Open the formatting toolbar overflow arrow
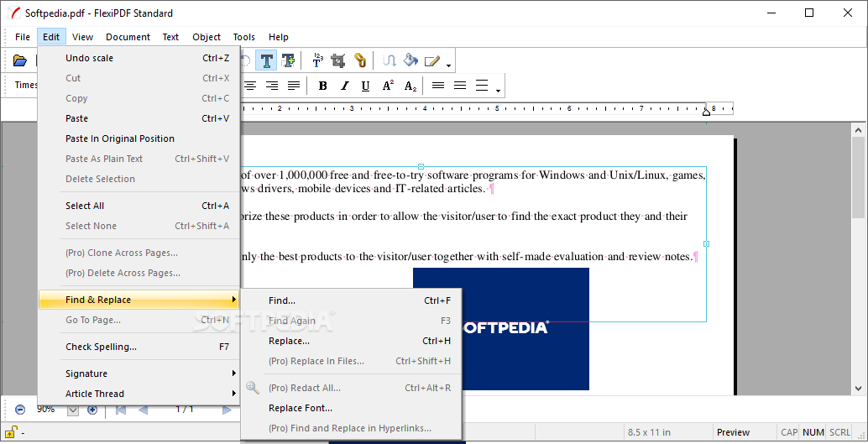The image size is (868, 444). pyautogui.click(x=498, y=91)
